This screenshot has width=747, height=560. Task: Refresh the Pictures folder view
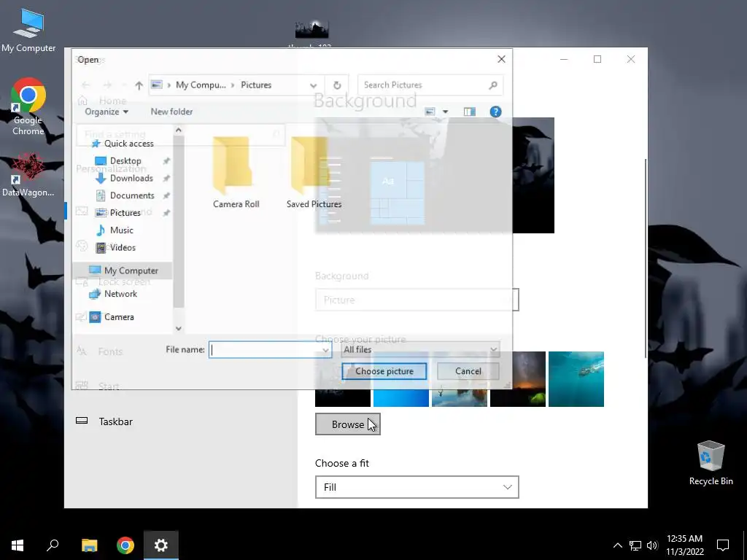click(337, 85)
